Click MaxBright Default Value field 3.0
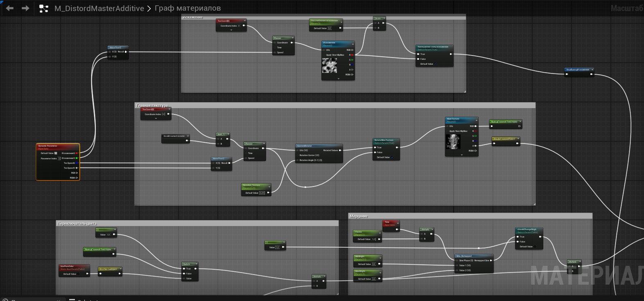644x301 pixels. pyautogui.click(x=374, y=279)
